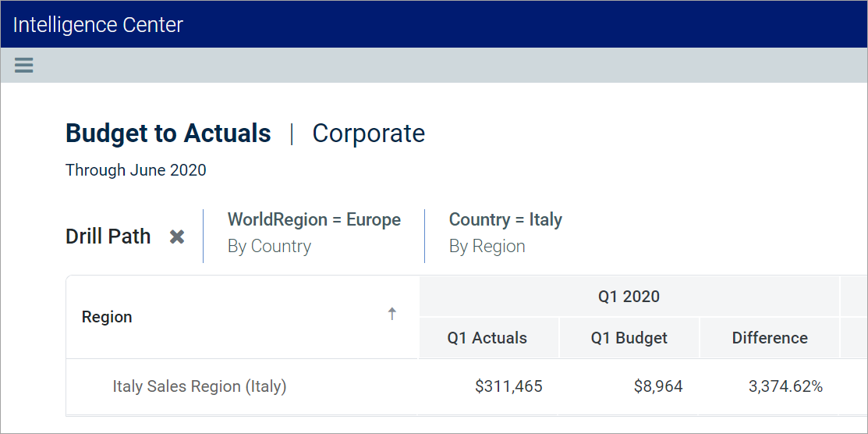Sort by the Difference column header
868x434 pixels.
click(x=770, y=338)
